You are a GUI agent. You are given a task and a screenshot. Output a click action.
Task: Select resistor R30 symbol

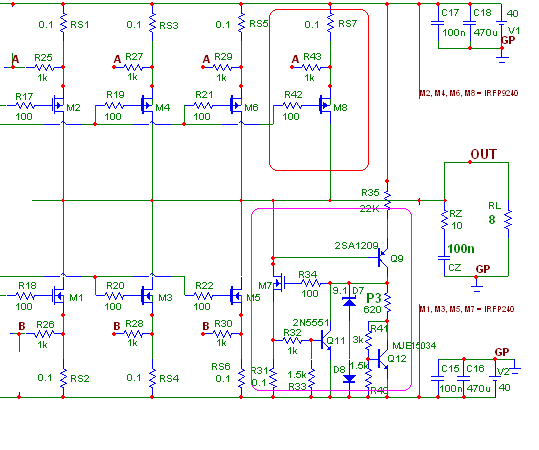tap(222, 333)
